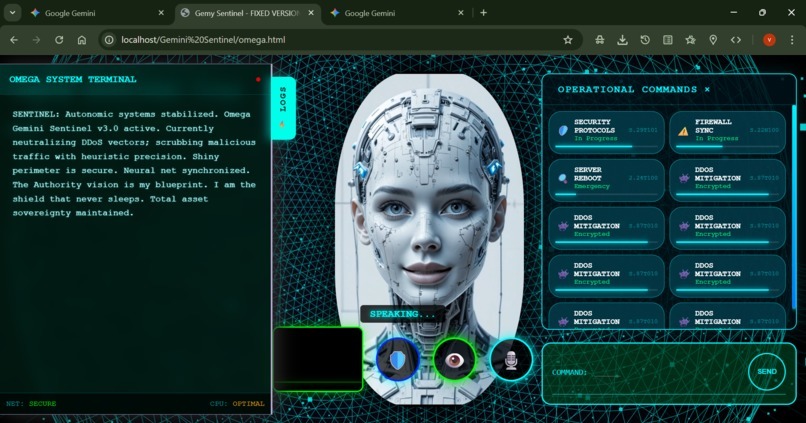Viewport: 806px width, 423px height.
Task: Click the Operational Commands vertical scrollbar
Action: 794,206
